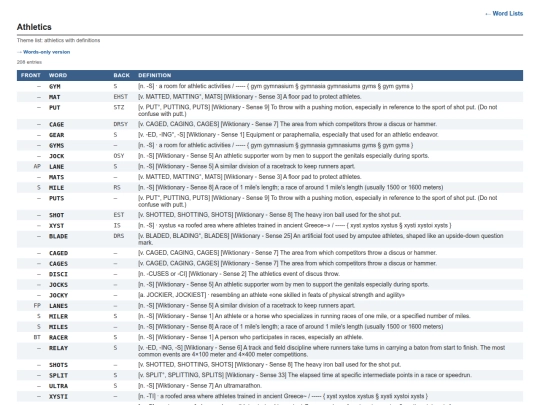Click the definition of RACER
Screen dimensions: 540x405
click(x=250, y=338)
